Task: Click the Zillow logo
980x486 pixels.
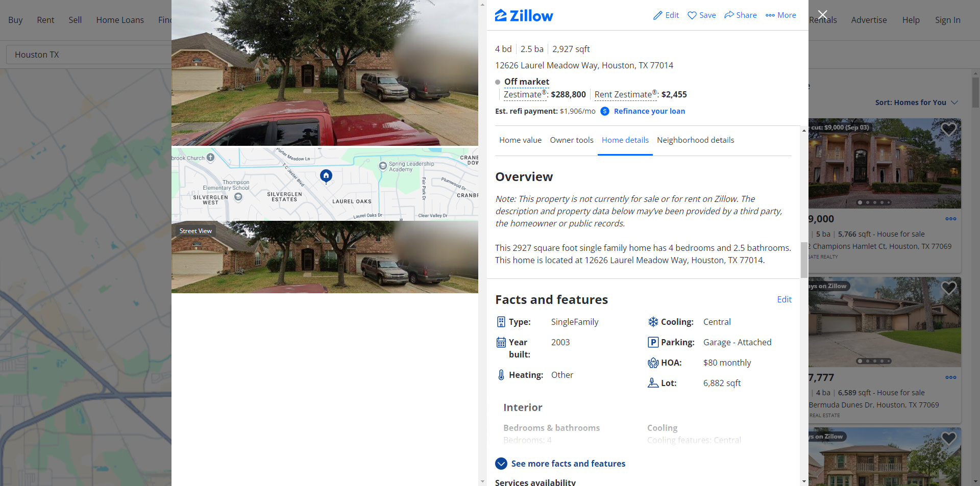Action: coord(524,16)
